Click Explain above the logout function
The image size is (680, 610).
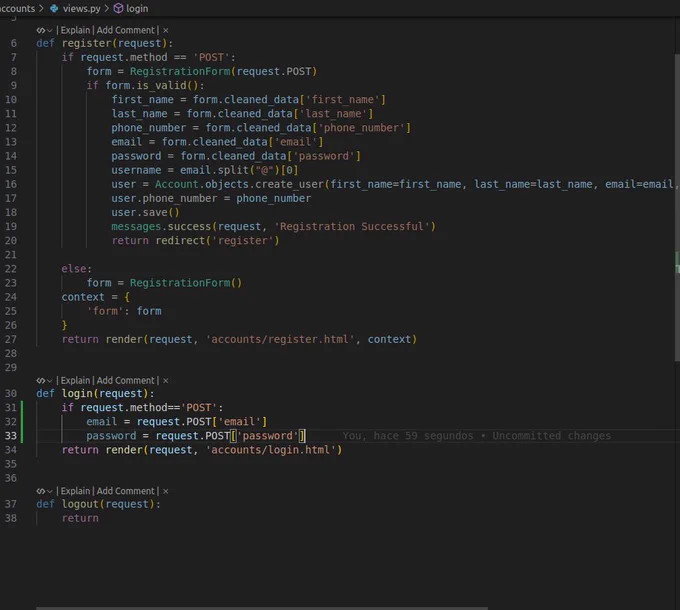75,491
